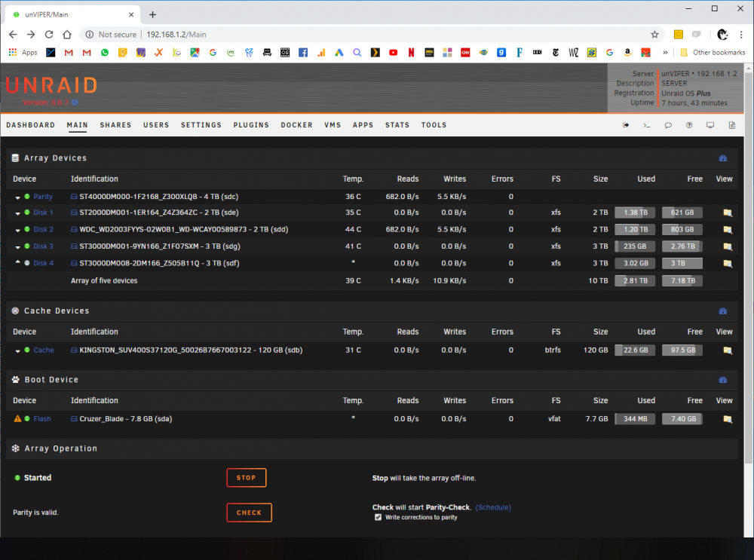
Task: Click the help question mark icon
Action: (689, 125)
